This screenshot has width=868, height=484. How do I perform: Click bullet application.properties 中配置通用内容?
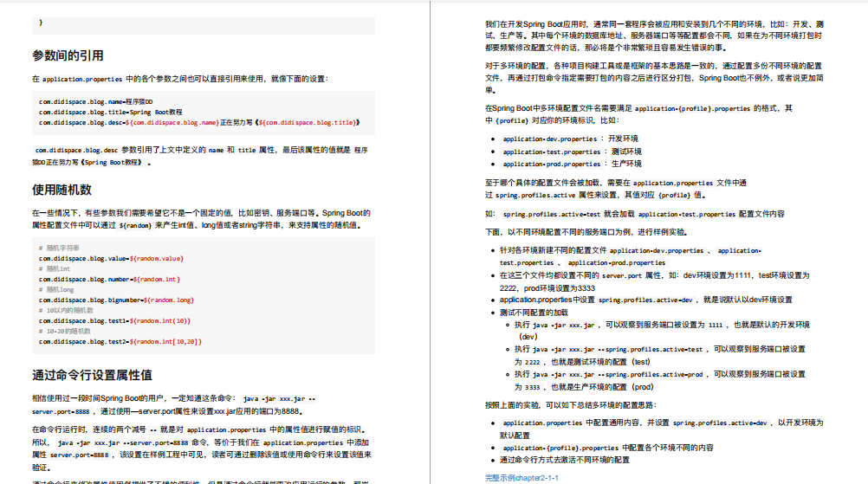[662, 429]
